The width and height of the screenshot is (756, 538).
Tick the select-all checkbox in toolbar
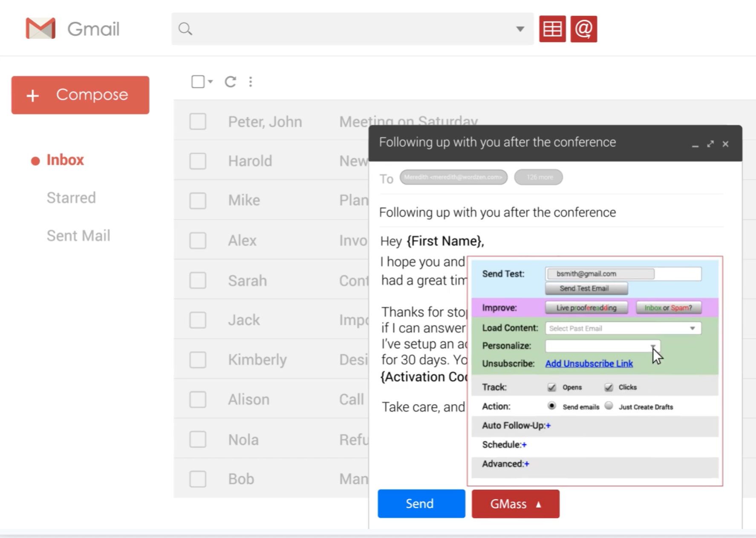tap(198, 81)
